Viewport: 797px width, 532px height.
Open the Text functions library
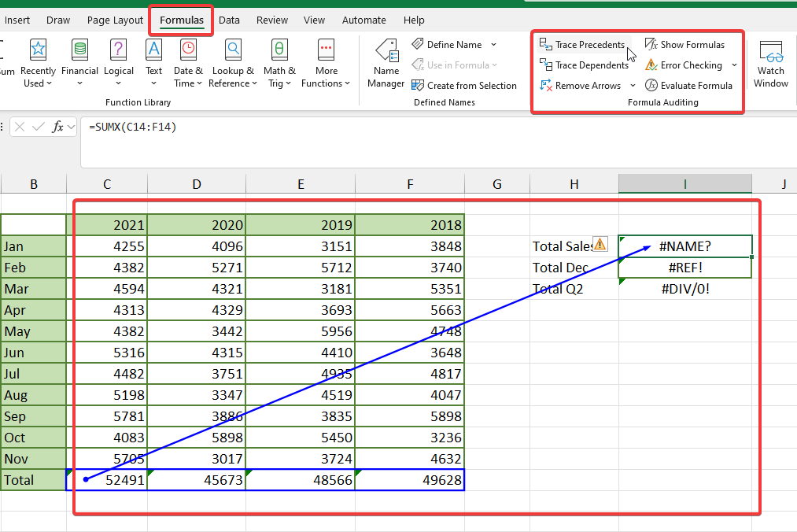[x=154, y=52]
